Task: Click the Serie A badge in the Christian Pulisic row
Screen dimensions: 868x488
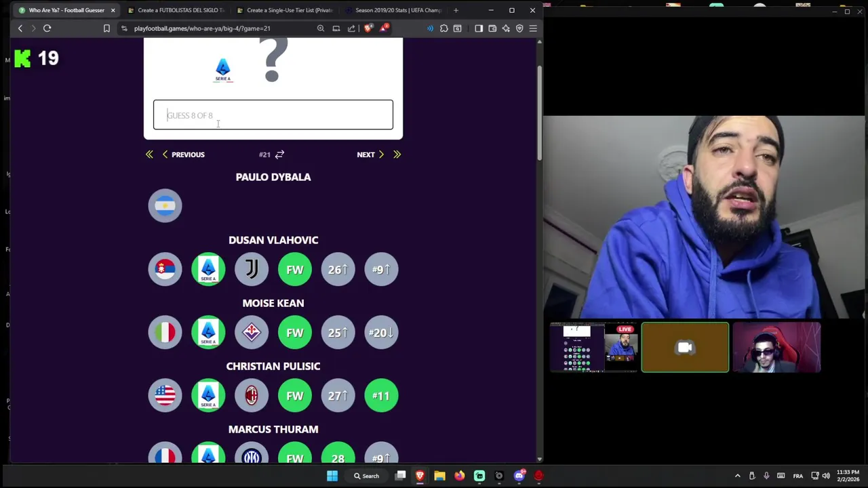Action: (x=208, y=395)
